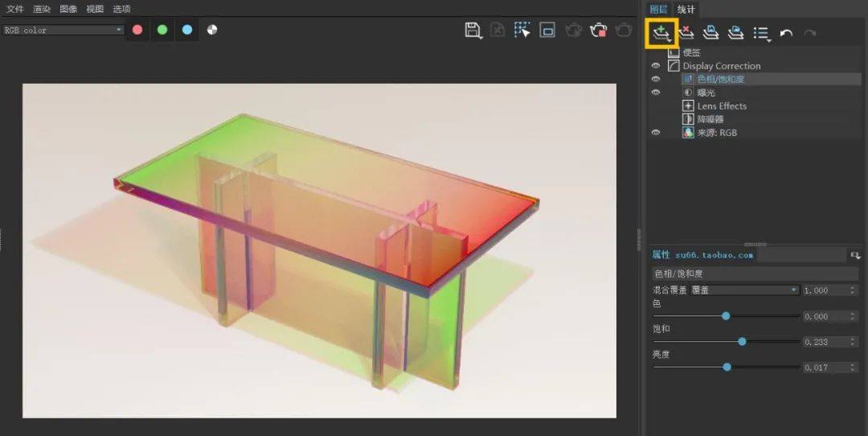Click the load layer preset folder icon
Screen dimensions: 868x436
point(735,33)
